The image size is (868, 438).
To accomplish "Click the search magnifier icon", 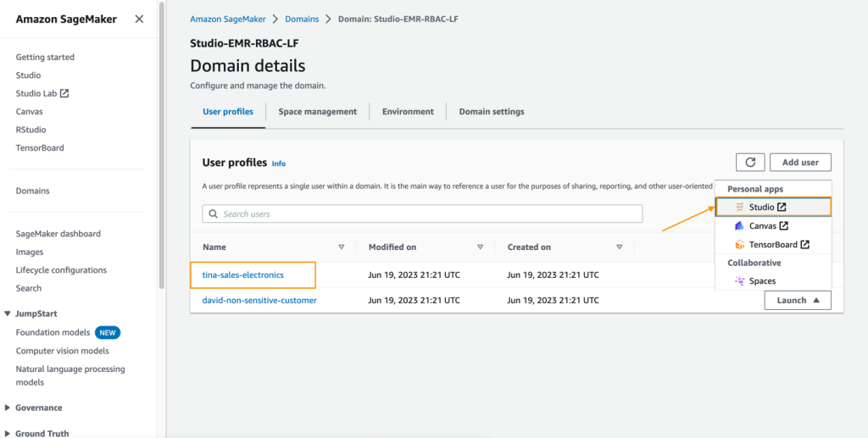I will (213, 214).
